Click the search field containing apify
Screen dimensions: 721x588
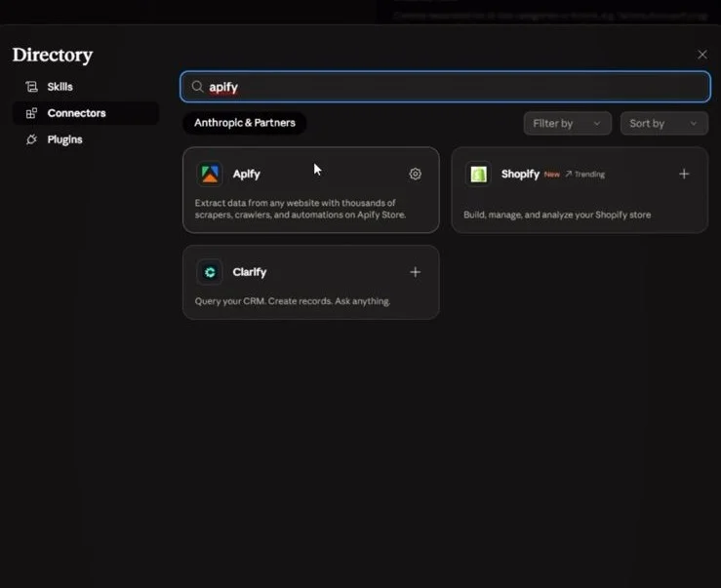pos(445,87)
